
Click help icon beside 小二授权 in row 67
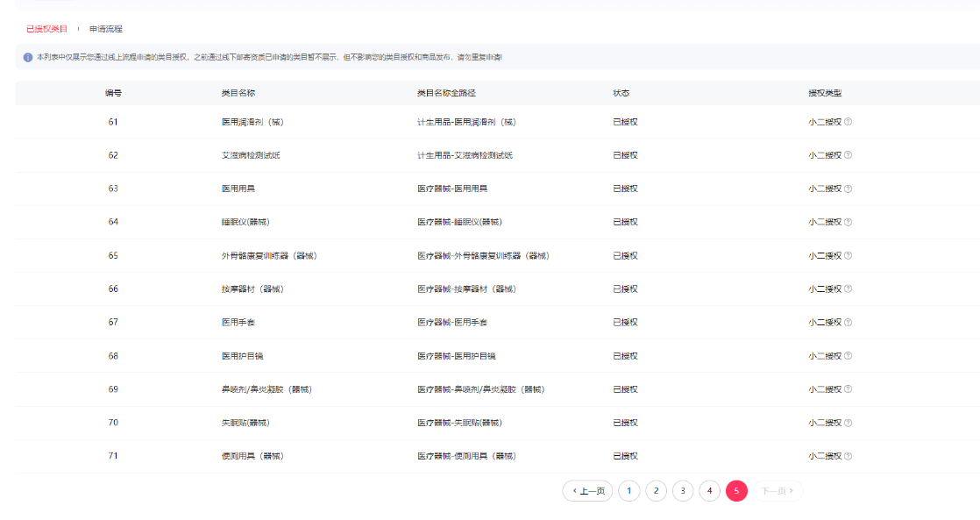click(848, 323)
